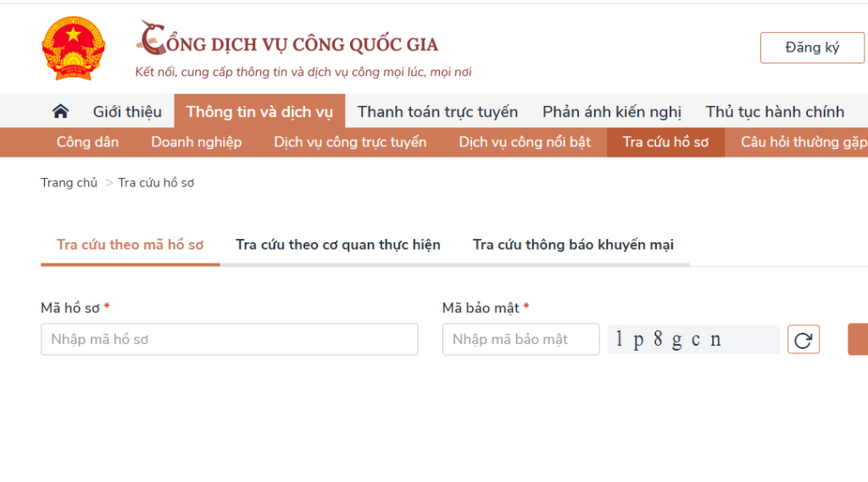
Task: Click the tagline Kết nối, cung cấp thông tin
Action: [x=303, y=72]
